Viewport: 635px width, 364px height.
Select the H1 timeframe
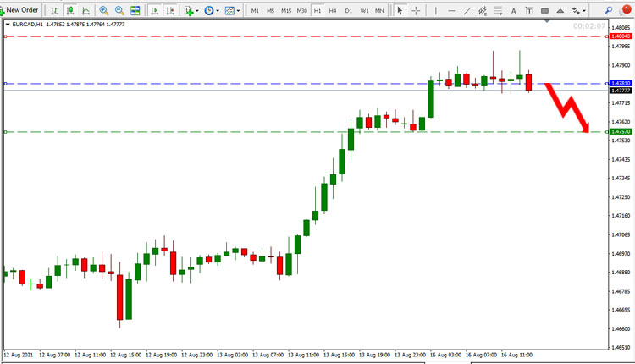tap(317, 11)
